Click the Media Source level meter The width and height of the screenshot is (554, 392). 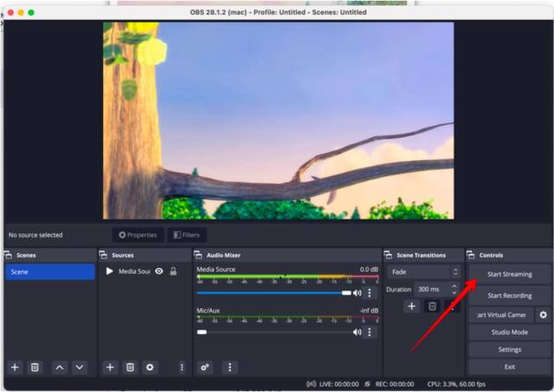(287, 277)
